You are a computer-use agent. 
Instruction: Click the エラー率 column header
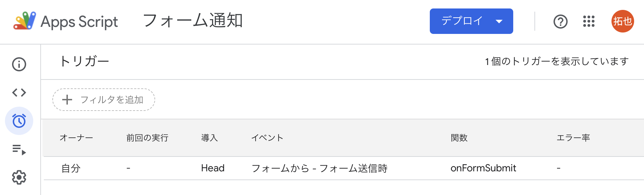click(573, 138)
